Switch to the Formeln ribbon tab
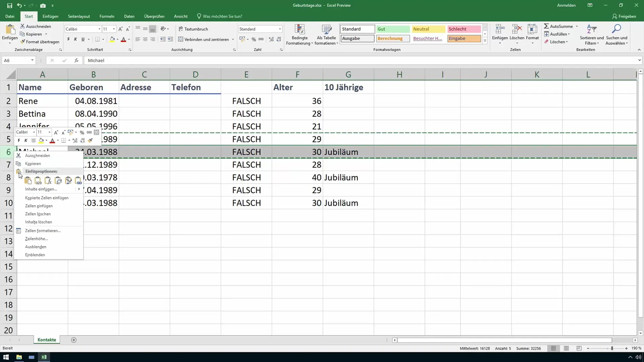644x362 pixels. coord(107,16)
